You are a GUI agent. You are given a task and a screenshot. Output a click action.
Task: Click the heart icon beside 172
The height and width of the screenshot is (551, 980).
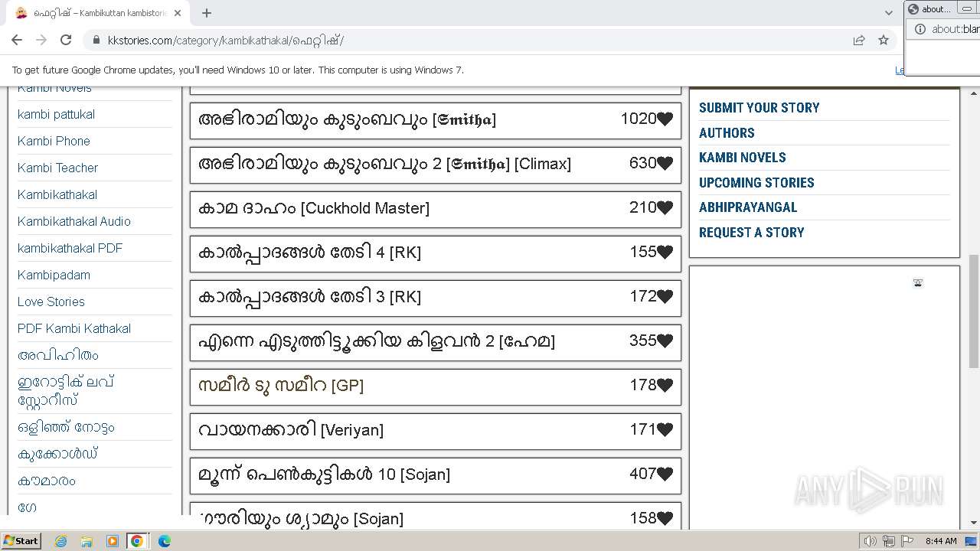665,297
